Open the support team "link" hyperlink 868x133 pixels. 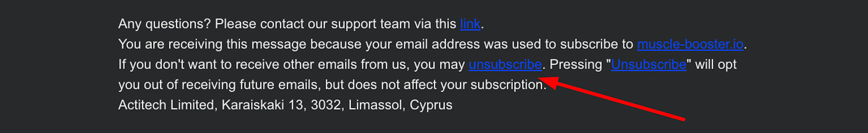[470, 24]
